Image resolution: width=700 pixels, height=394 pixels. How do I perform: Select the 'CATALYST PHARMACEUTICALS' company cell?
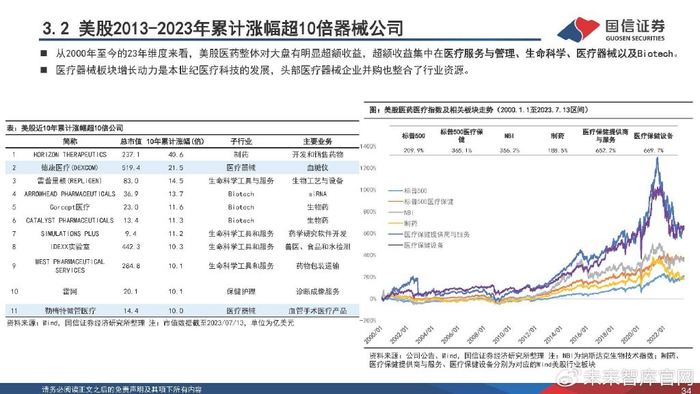70,220
